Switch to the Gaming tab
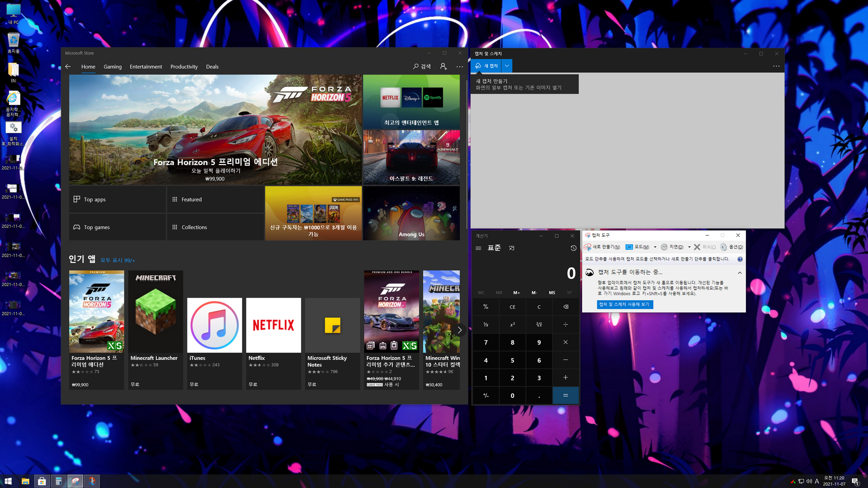Viewport: 868px width, 488px height. [112, 67]
